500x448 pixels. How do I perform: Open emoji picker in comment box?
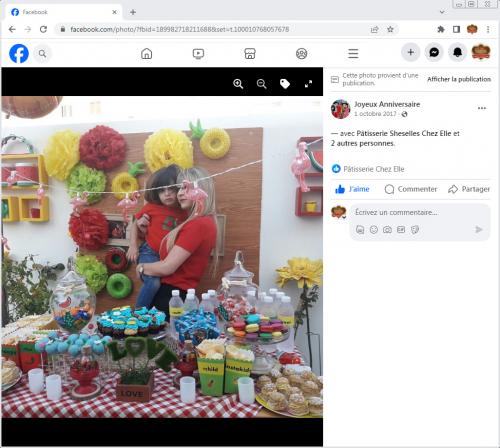click(x=374, y=229)
